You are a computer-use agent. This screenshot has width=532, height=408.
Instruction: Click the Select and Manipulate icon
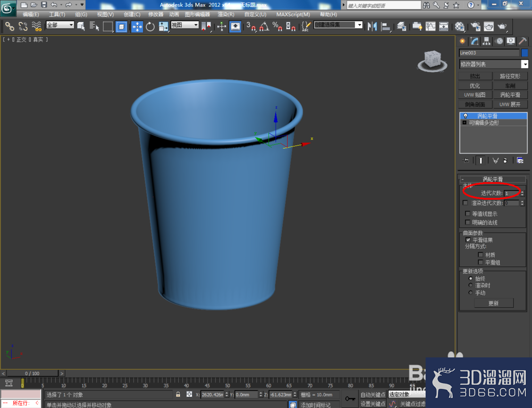pyautogui.click(x=221, y=27)
